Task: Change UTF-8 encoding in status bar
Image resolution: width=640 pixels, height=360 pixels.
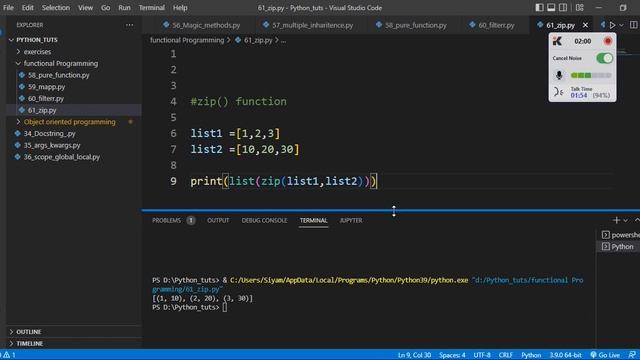Action: (x=482, y=355)
